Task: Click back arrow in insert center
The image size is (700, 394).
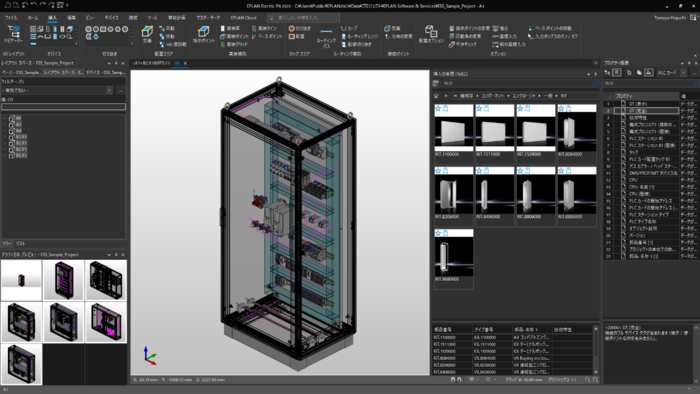Action: 446,95
